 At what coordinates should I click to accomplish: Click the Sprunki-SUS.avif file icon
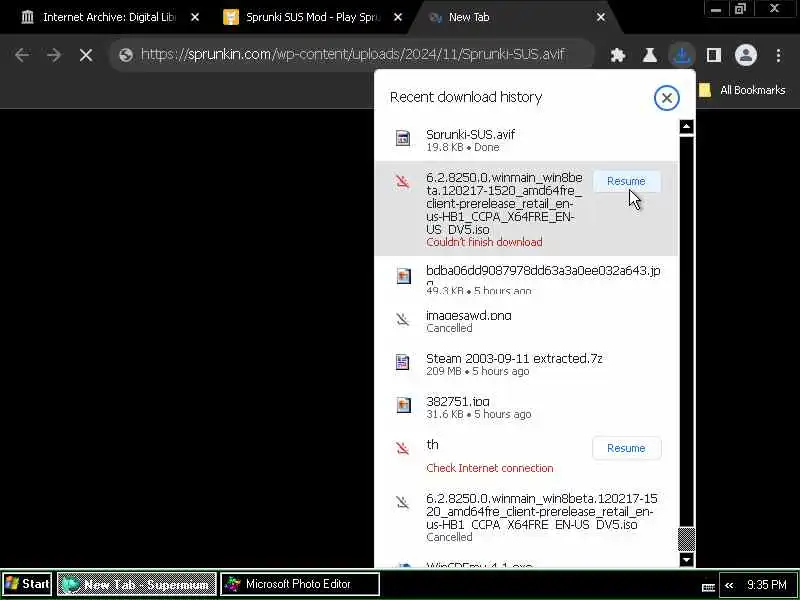(x=403, y=138)
